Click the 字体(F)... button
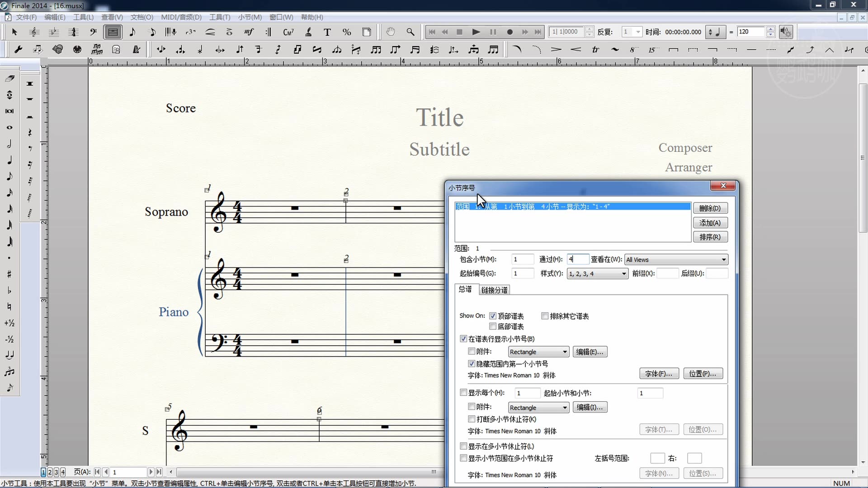The image size is (868, 488). 658,374
